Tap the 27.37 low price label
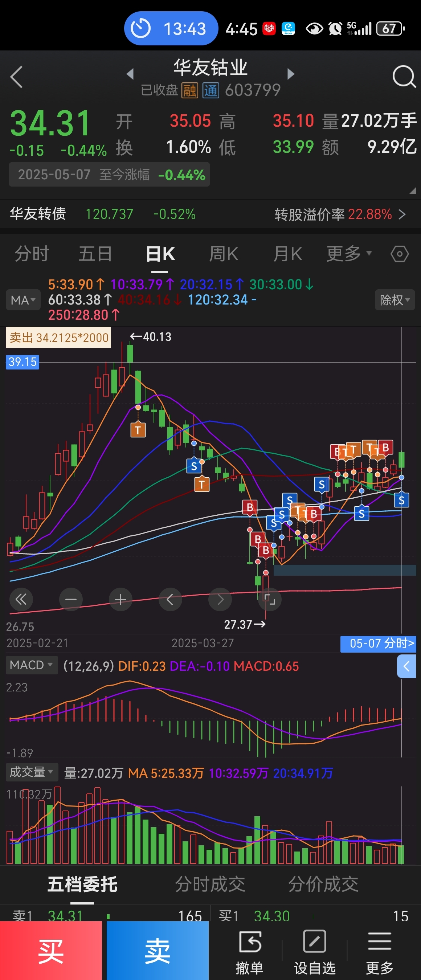The image size is (421, 980). tap(245, 624)
